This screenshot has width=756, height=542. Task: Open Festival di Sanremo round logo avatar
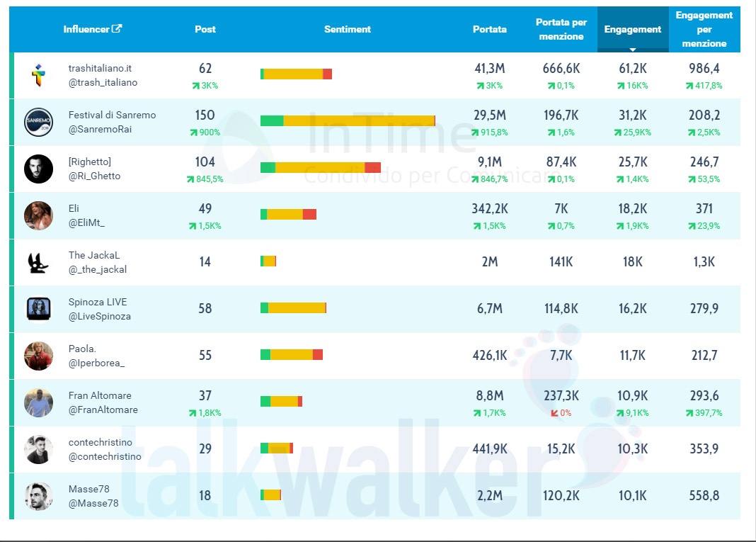tap(38, 122)
